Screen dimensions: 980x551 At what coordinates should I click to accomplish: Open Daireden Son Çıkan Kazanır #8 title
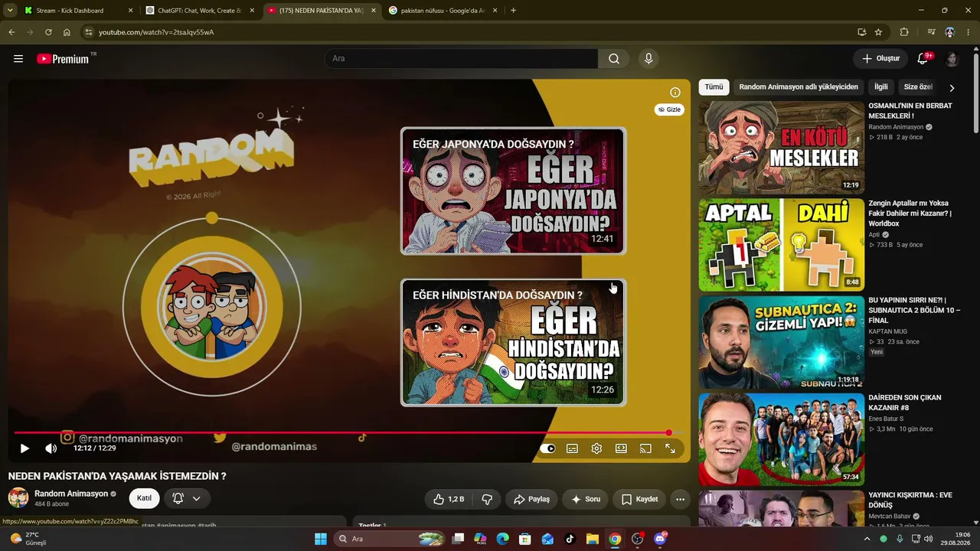point(905,403)
